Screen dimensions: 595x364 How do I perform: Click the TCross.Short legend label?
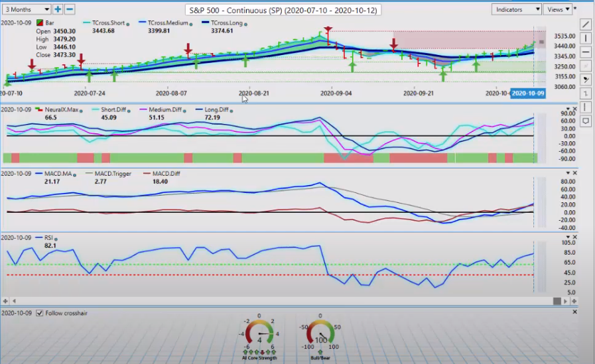[109, 23]
